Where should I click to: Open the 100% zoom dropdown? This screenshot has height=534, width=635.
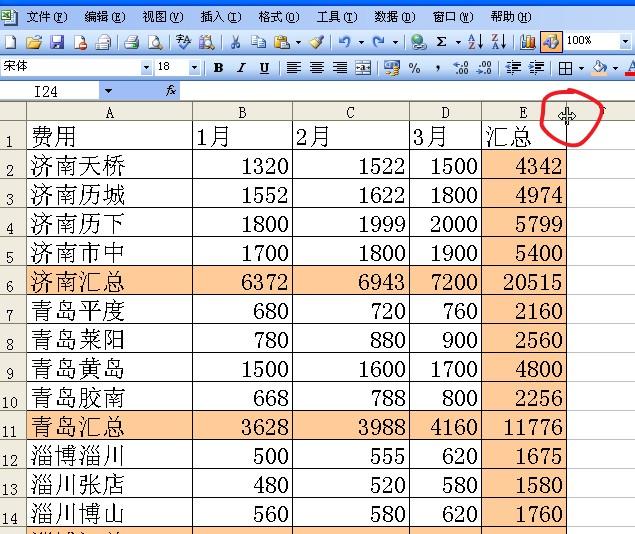click(625, 41)
